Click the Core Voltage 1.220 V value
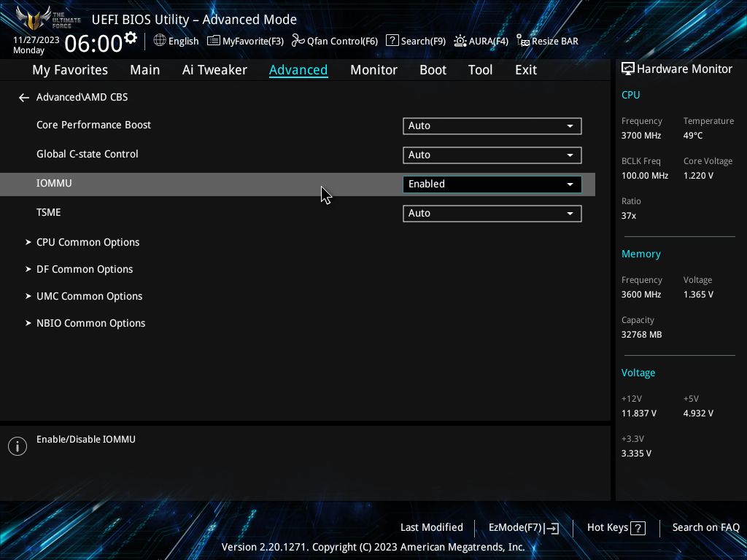Image resolution: width=747 pixels, height=560 pixels. [698, 176]
